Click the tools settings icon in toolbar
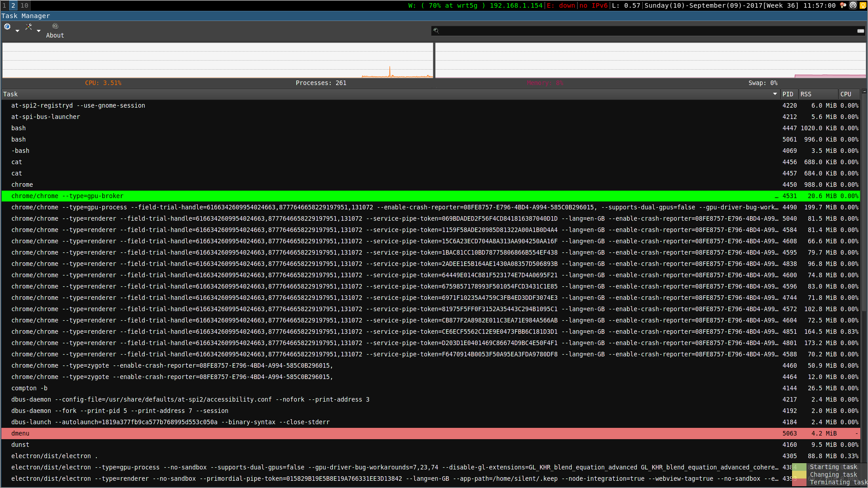 click(x=28, y=27)
